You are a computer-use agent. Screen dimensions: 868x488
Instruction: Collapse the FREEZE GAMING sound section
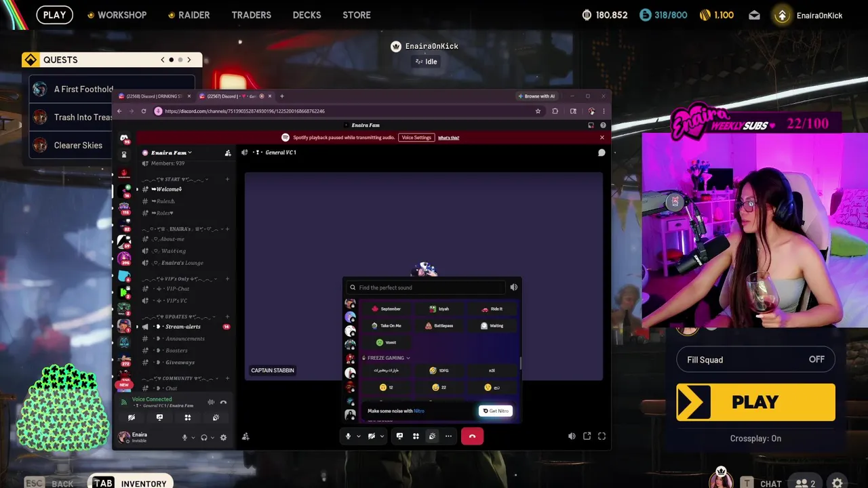386,358
